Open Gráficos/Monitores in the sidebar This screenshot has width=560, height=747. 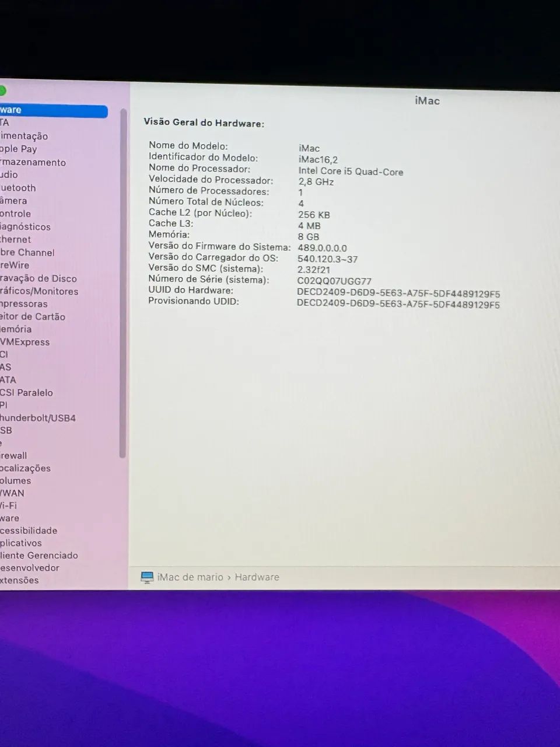(39, 291)
